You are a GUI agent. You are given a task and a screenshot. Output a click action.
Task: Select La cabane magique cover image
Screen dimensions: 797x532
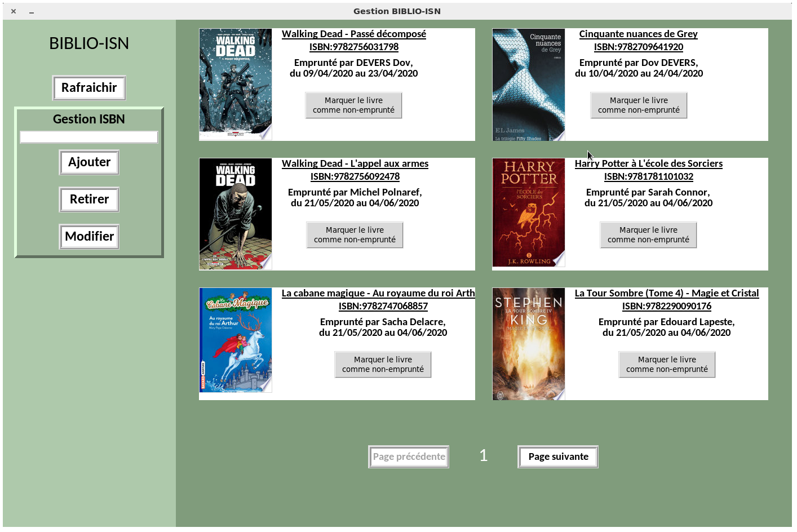(x=236, y=340)
